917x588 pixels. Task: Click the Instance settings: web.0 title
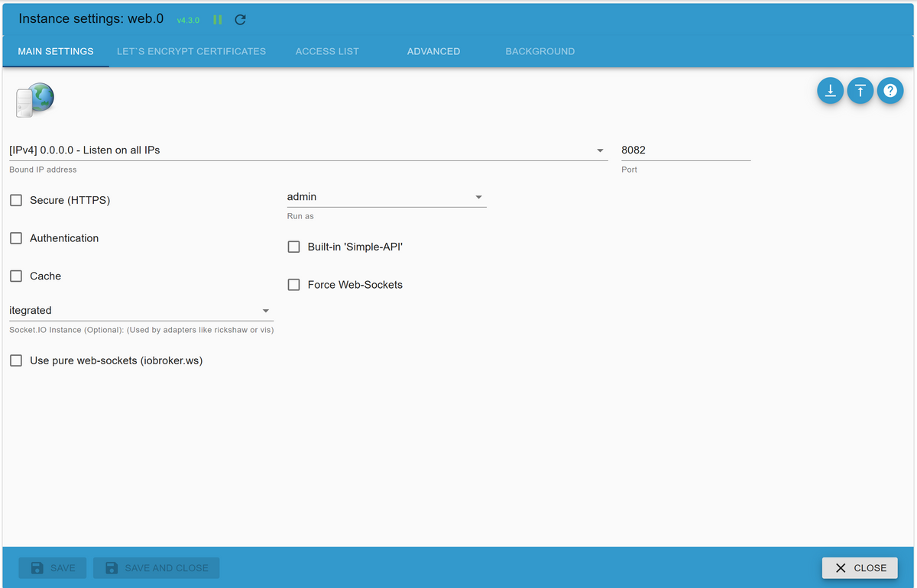(x=91, y=19)
